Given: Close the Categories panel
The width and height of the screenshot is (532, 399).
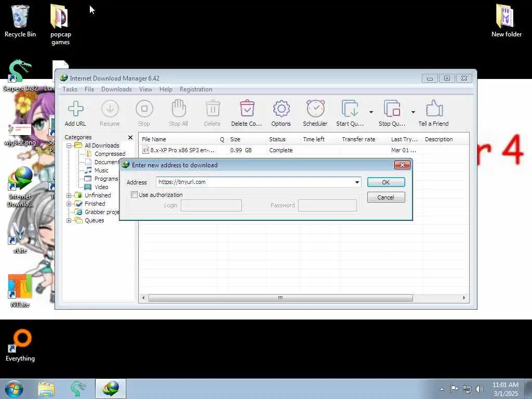Looking at the screenshot, I should pos(130,137).
